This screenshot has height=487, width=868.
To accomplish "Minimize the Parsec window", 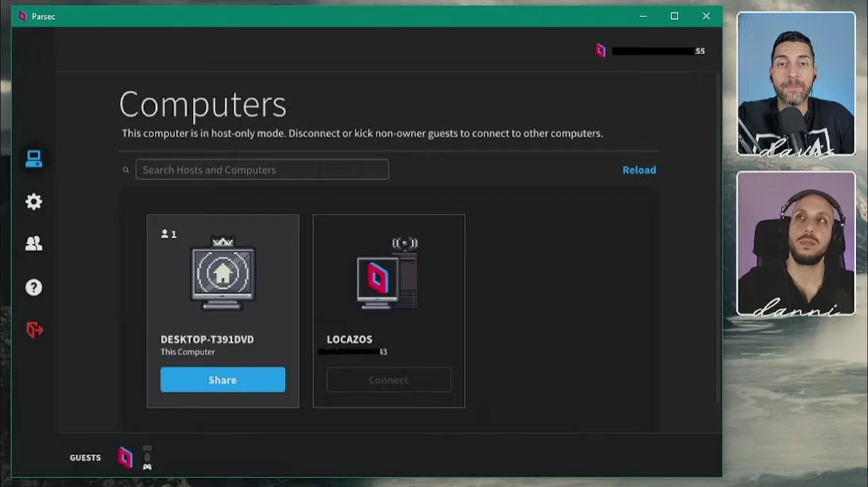I will (x=644, y=16).
